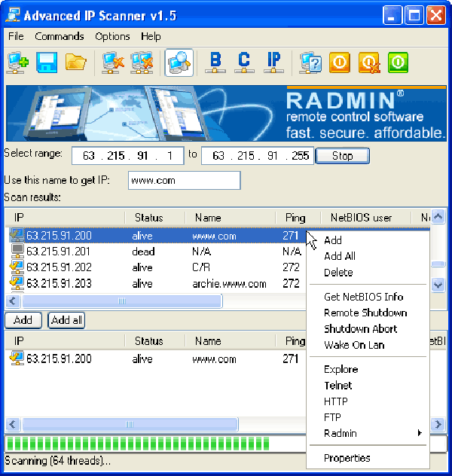Click the name-to-IP field containing www.com

[185, 180]
